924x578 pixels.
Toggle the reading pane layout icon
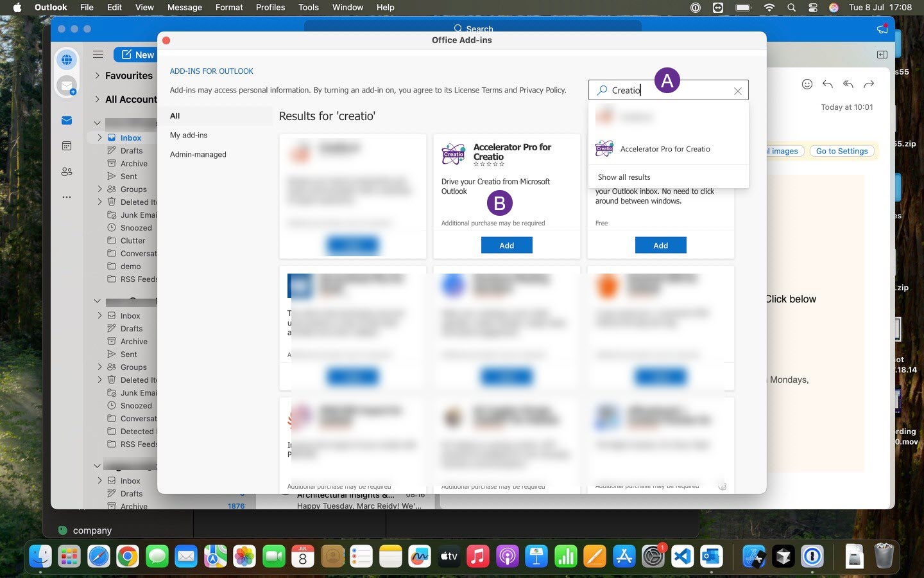(882, 55)
